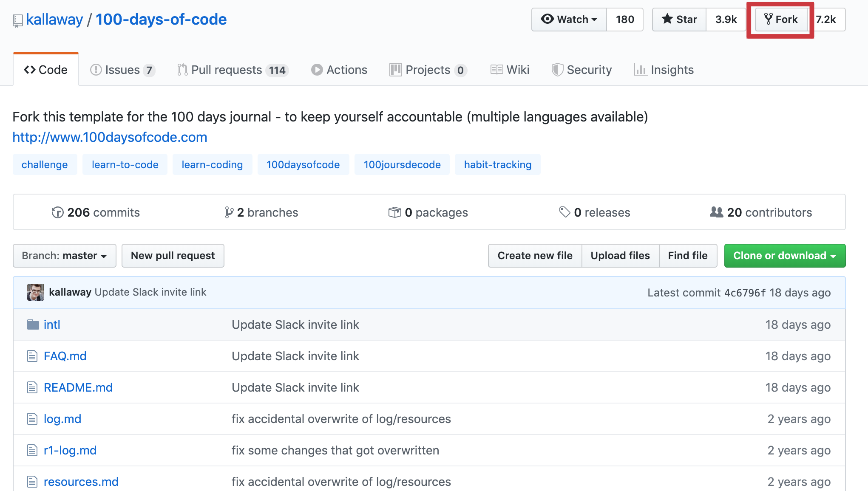Click the Wiki book icon

pos(496,70)
